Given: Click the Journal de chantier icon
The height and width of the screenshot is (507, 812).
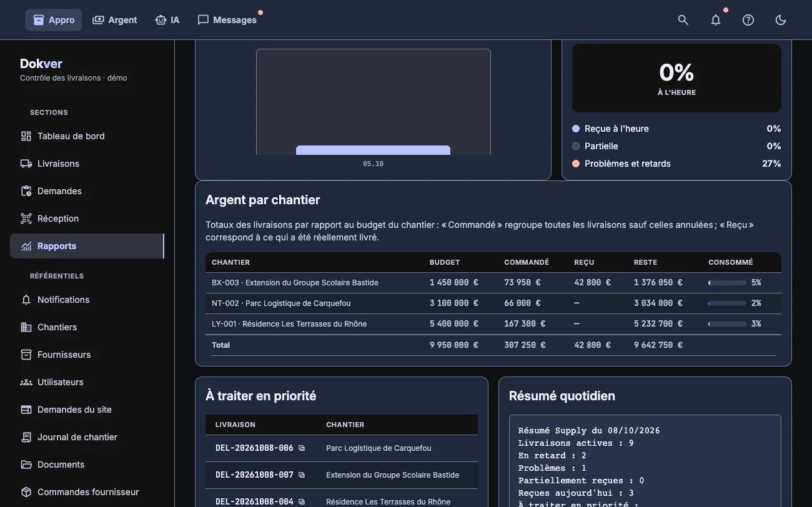Looking at the screenshot, I should tap(26, 437).
